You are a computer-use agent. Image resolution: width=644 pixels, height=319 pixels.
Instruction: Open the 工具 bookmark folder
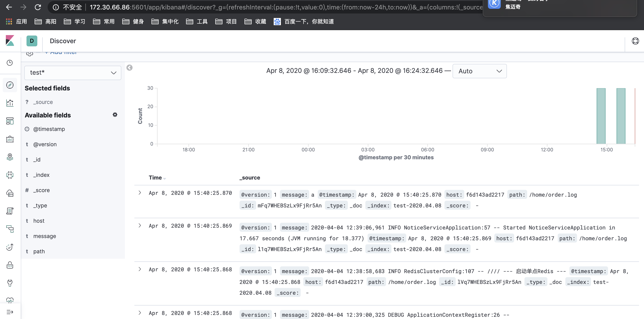click(197, 22)
